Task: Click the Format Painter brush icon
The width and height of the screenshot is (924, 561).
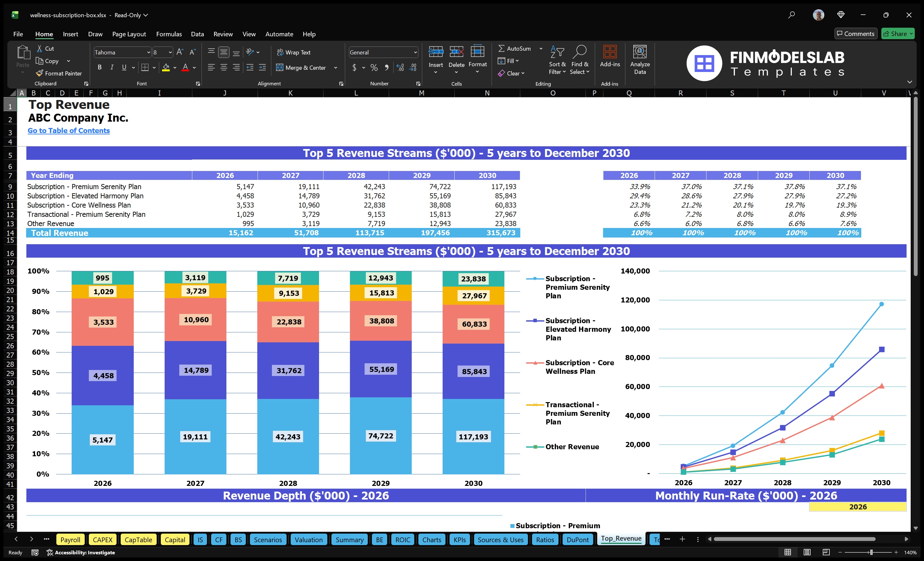Action: pos(39,73)
